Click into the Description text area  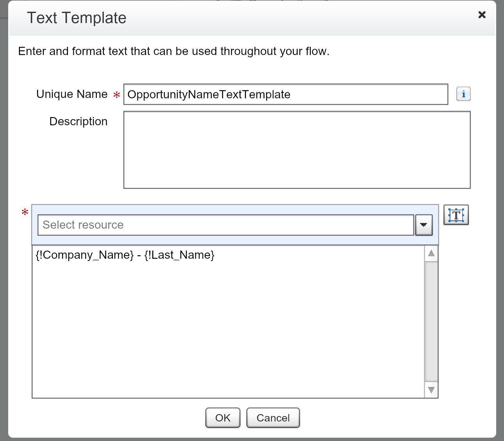point(297,150)
